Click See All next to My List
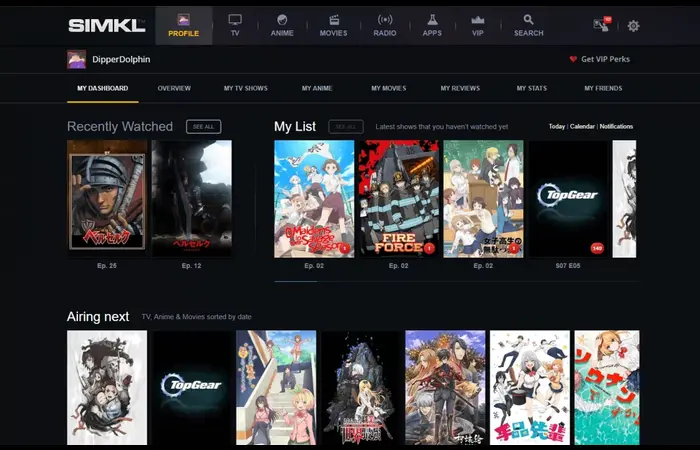The width and height of the screenshot is (700, 450). pyautogui.click(x=346, y=127)
